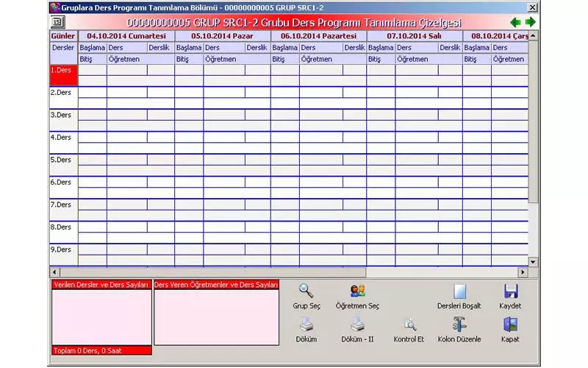Go to next week with right green arrow

click(530, 23)
